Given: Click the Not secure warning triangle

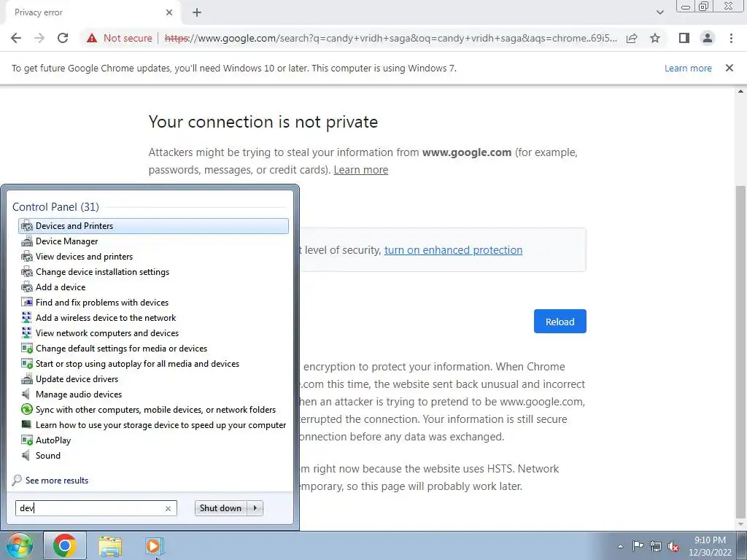Looking at the screenshot, I should [92, 38].
